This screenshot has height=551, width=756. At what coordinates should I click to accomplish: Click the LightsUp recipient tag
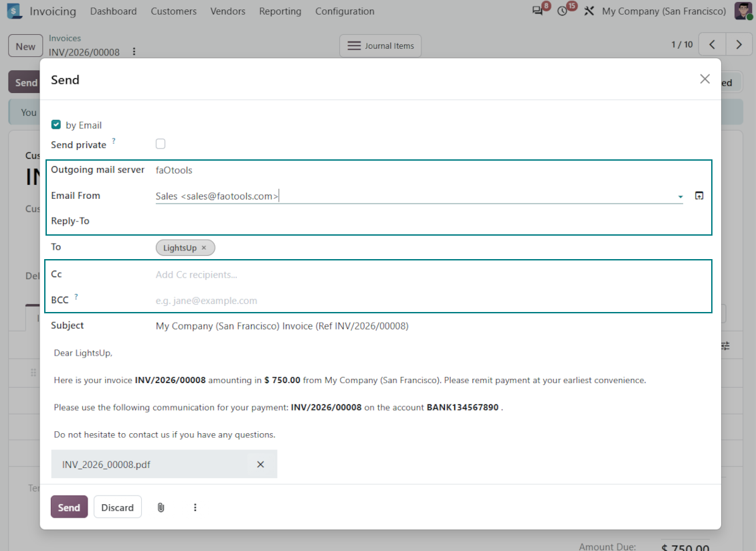point(180,248)
